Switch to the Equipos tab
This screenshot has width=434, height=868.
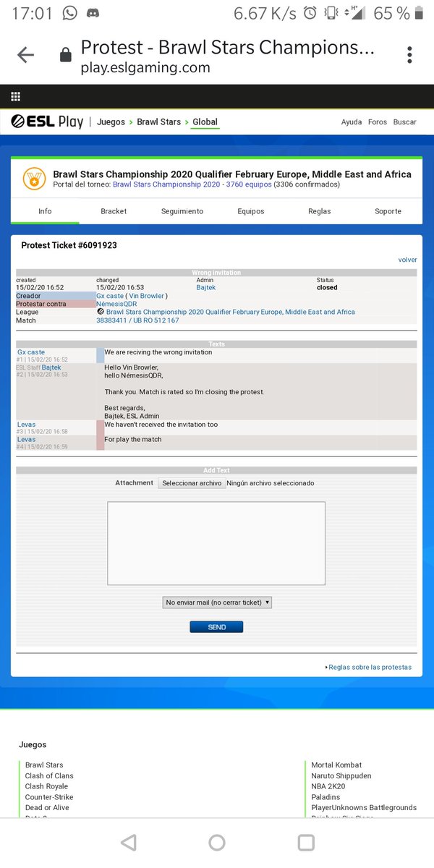[251, 211]
